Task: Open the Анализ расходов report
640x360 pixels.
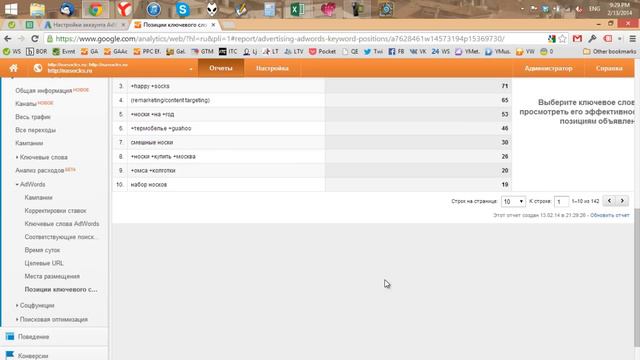Action: [40, 170]
